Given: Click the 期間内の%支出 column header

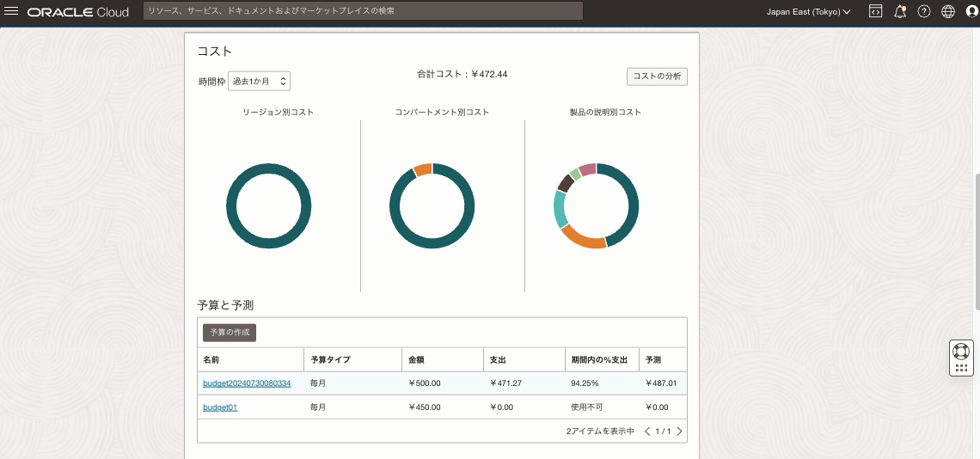Looking at the screenshot, I should point(601,359).
